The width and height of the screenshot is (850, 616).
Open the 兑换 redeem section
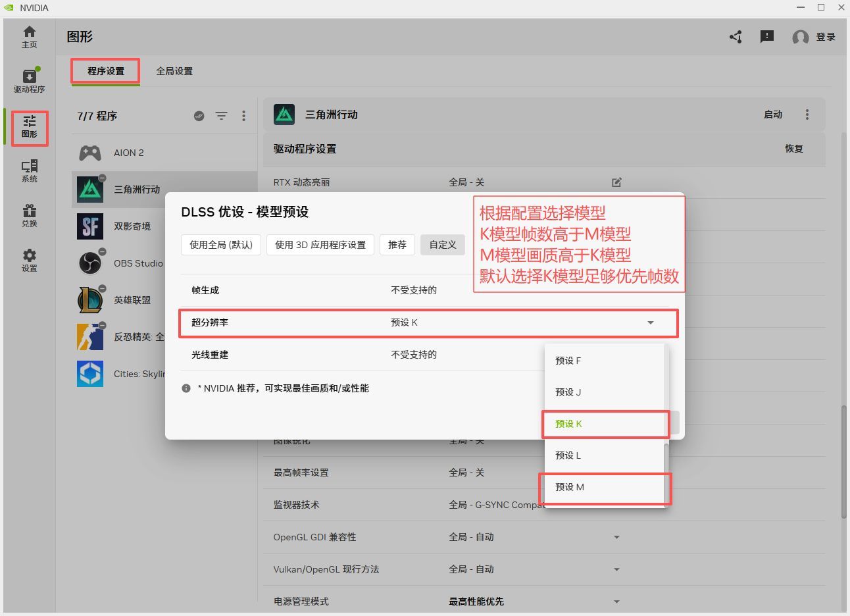coord(29,216)
